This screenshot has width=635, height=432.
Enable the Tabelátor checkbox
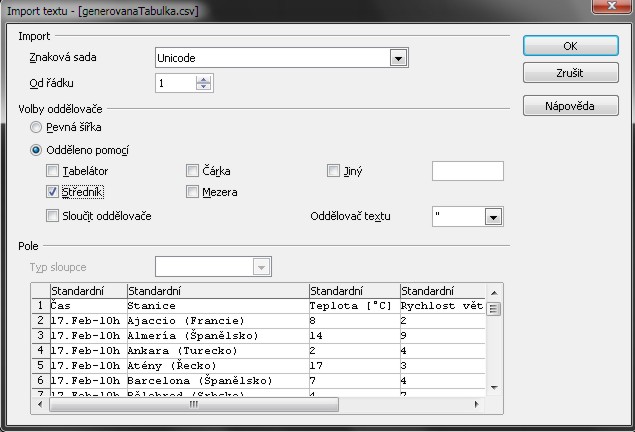(53, 171)
